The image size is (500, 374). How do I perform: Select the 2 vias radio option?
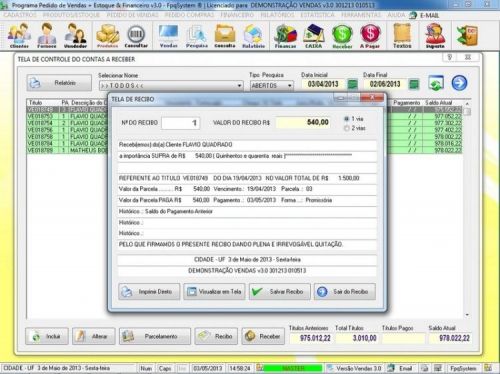(347, 128)
